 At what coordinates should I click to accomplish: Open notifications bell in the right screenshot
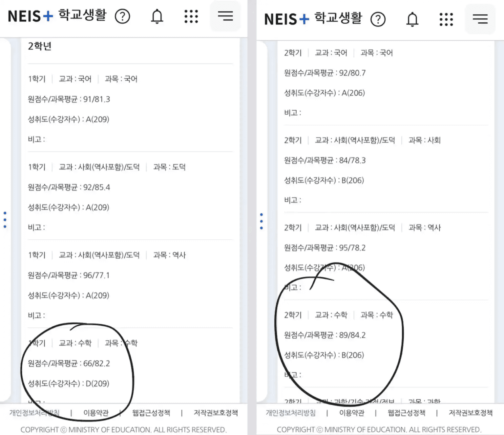tap(412, 19)
